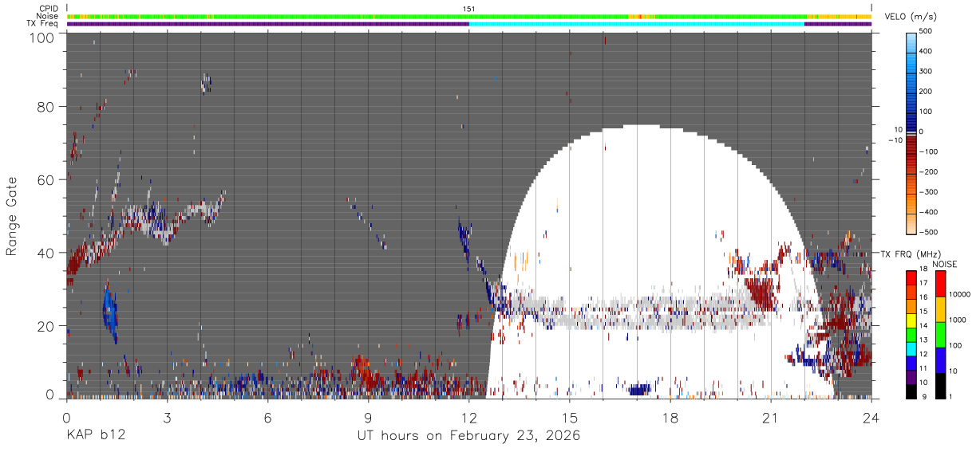Screen dimensions: 980x452
Task: Click hour 3 on the UT axis
Action: [x=167, y=417]
